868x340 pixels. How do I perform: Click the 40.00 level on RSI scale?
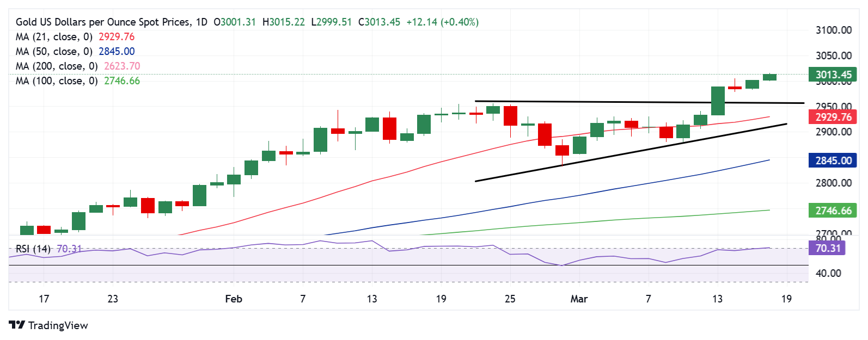point(828,274)
